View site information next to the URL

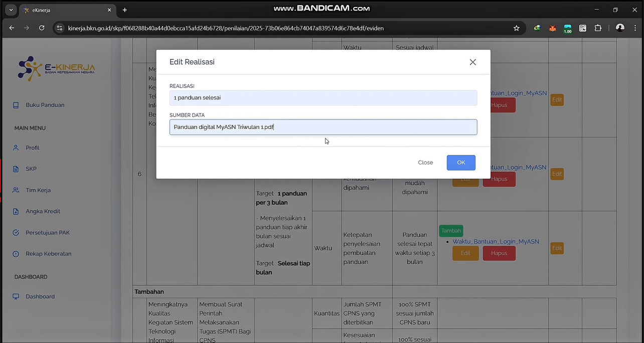pyautogui.click(x=60, y=28)
